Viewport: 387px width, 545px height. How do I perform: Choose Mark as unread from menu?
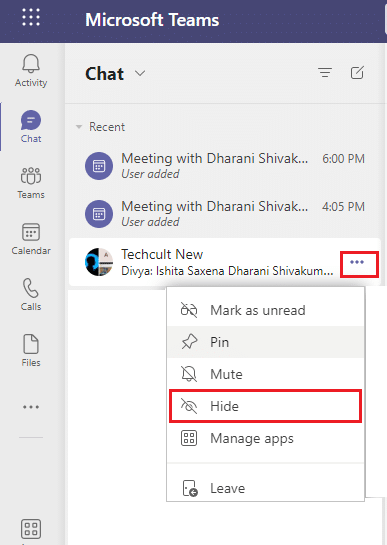[x=266, y=310]
